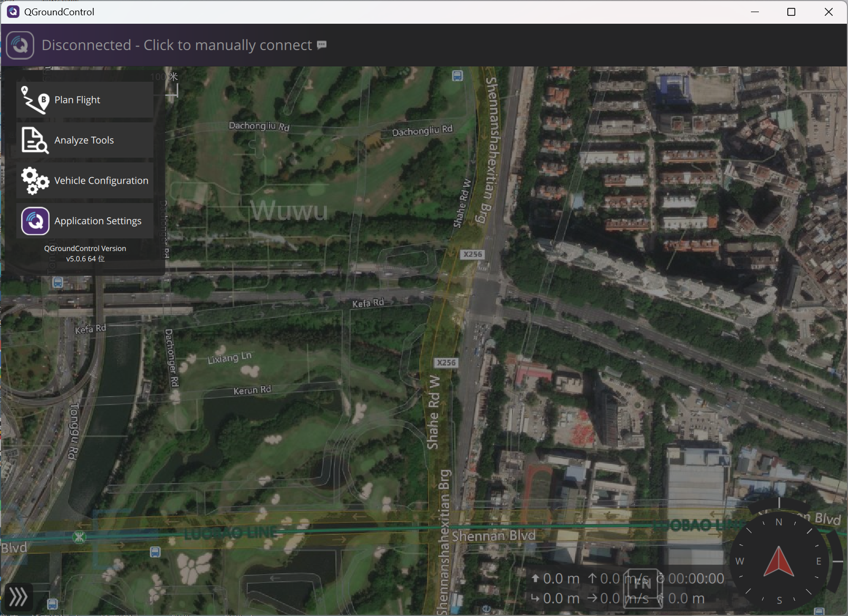
Task: Click Disconnected - Click to manually connect
Action: tap(177, 45)
